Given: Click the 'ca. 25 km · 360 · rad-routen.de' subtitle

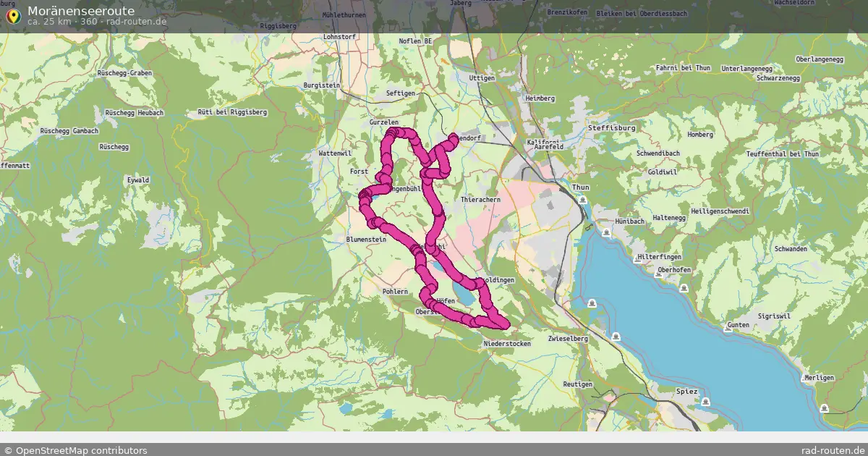Looking at the screenshot, I should [x=97, y=22].
